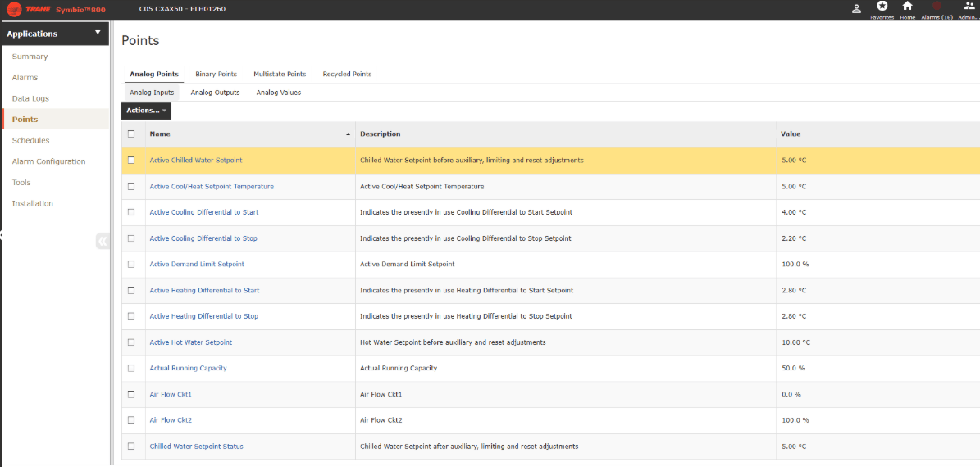The height and width of the screenshot is (467, 980).
Task: Click the Admin users icon
Action: (x=969, y=7)
